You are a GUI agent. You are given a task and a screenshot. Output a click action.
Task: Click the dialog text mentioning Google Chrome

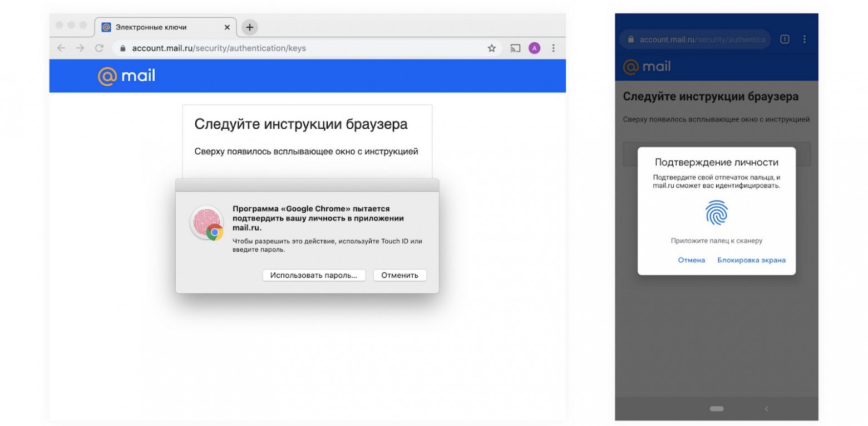click(318, 218)
